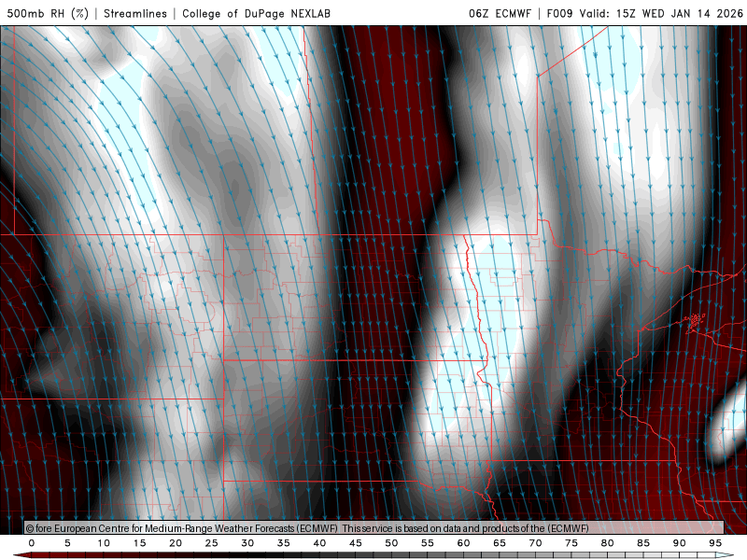Screen dimensions: 747x560
Task: Click colorbar label '0'
Action: pos(32,543)
